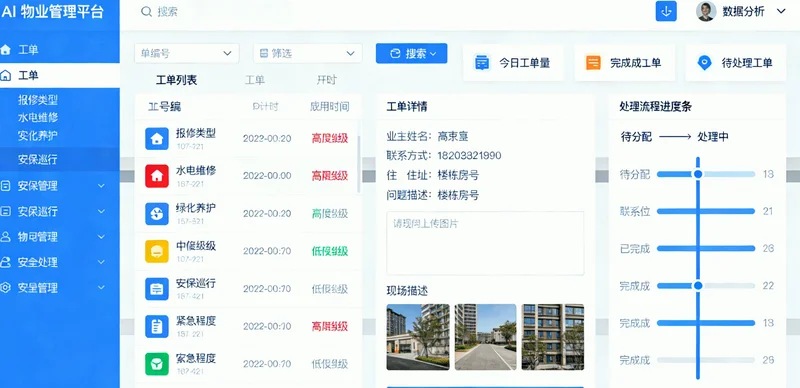The height and width of the screenshot is (388, 800).
Task: Click the green 低僾级级 priority label
Action: coord(330,251)
